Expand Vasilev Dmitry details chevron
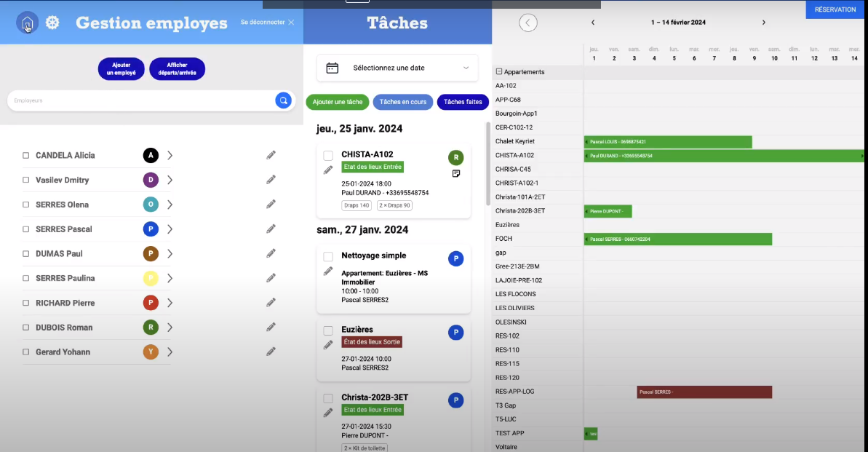 pos(170,180)
